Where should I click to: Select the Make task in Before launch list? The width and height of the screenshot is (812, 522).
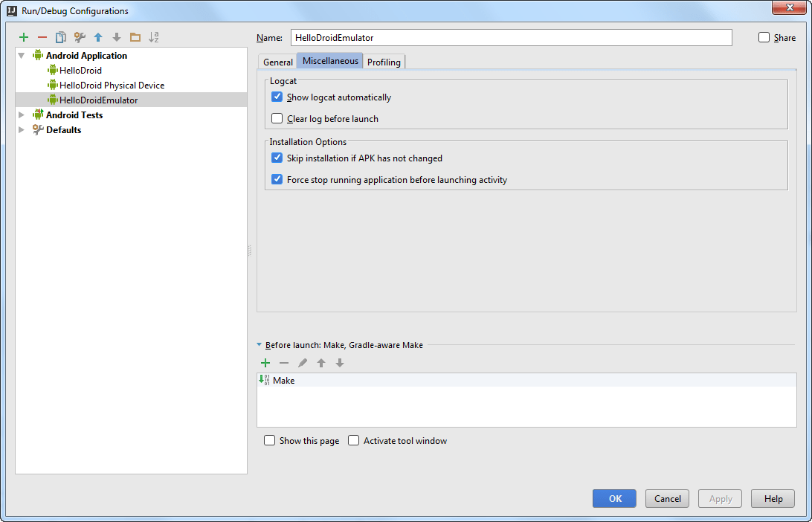[526, 381]
